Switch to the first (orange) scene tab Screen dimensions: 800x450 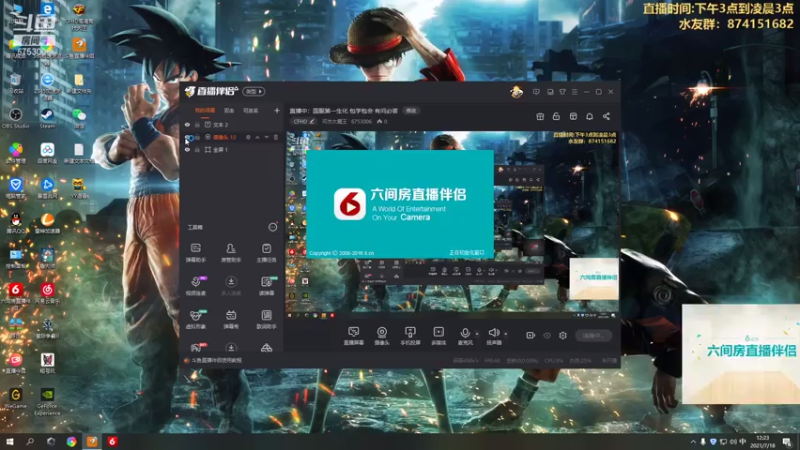[x=205, y=110]
